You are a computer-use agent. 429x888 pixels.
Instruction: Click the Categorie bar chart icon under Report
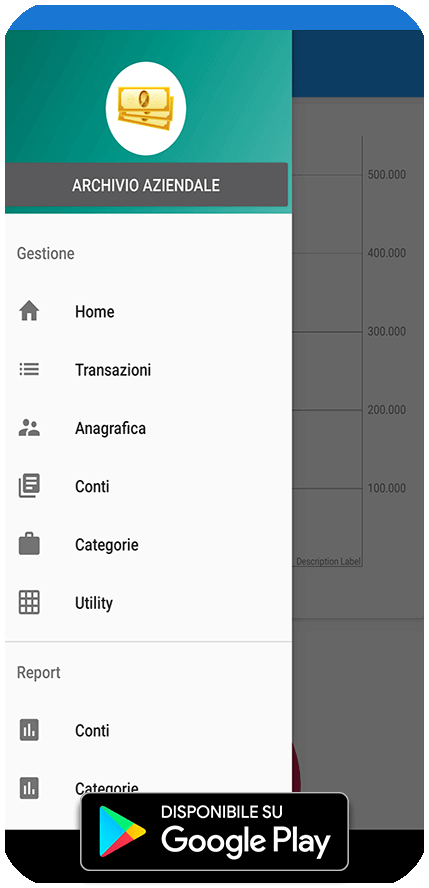tap(29, 788)
